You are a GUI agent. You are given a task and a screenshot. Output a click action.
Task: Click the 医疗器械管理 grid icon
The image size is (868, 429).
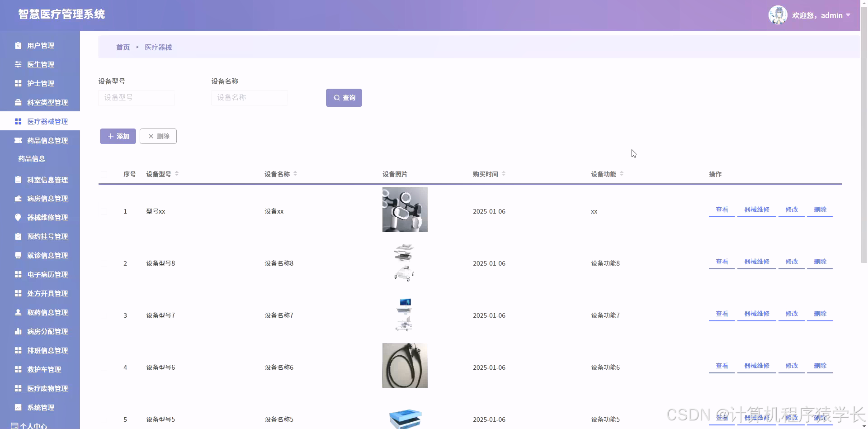(18, 121)
